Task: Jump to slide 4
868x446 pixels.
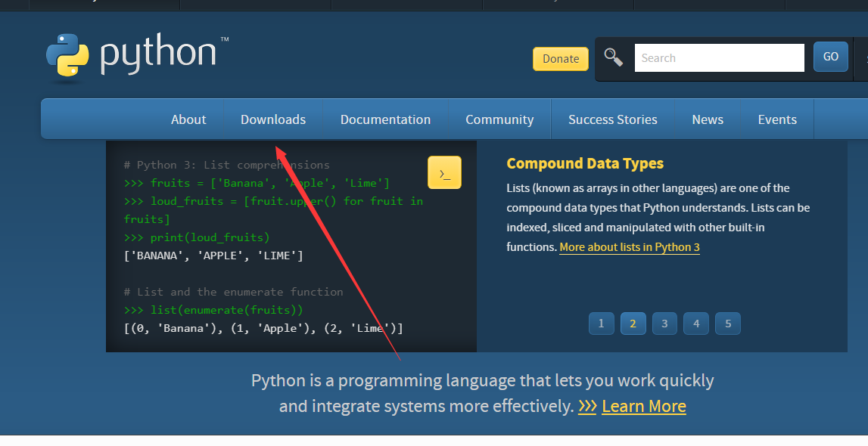Action: point(696,324)
